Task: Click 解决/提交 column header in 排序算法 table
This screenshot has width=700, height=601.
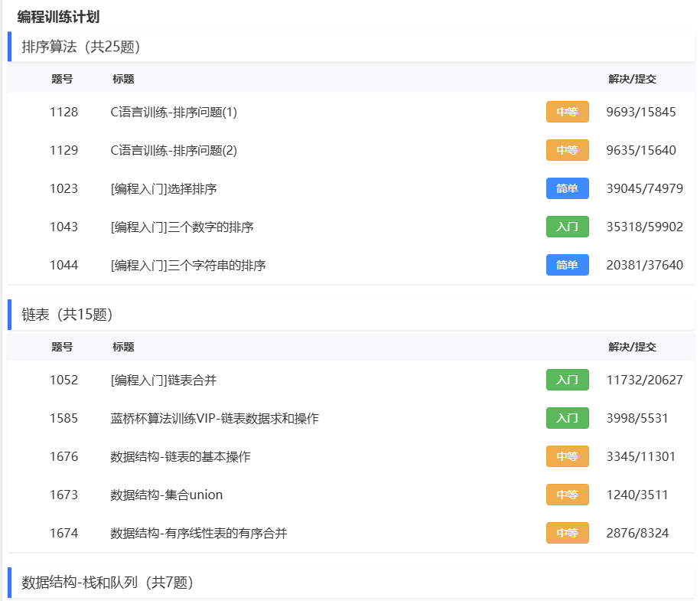Action: click(632, 79)
